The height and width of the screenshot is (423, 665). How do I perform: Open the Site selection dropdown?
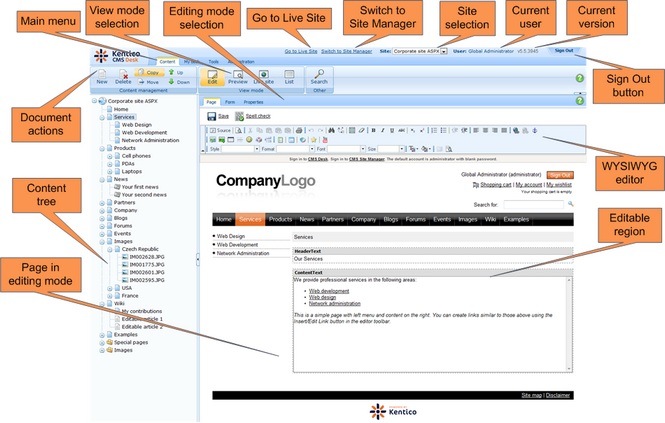click(419, 50)
